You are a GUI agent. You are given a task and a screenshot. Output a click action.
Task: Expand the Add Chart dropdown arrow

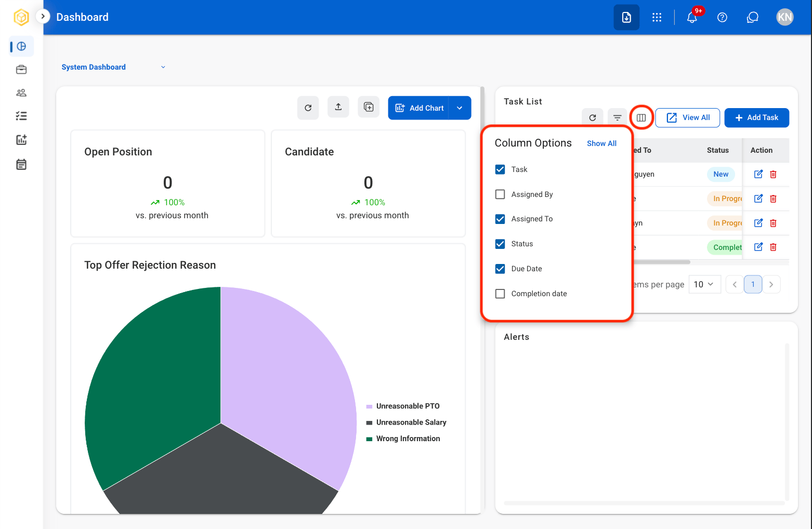pos(460,108)
